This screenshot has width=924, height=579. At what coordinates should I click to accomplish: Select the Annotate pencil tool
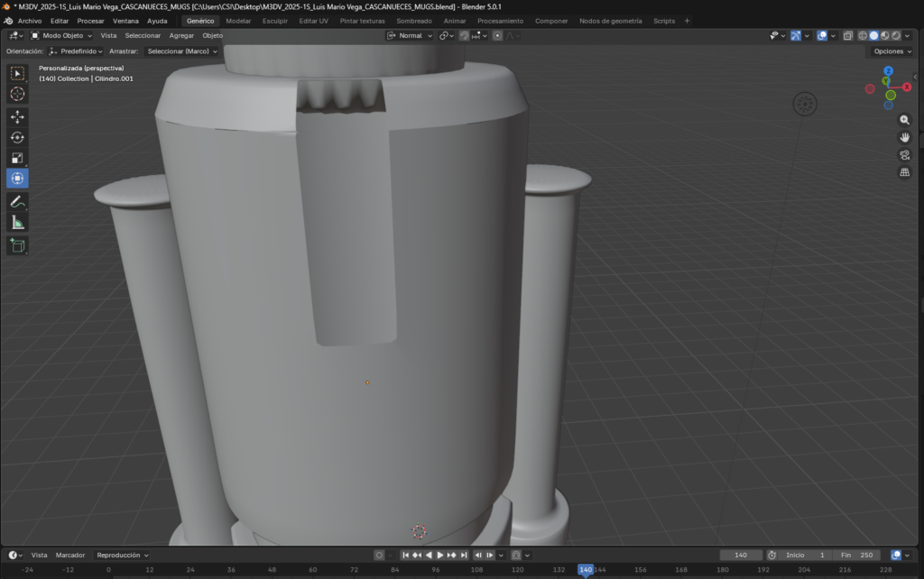(17, 201)
